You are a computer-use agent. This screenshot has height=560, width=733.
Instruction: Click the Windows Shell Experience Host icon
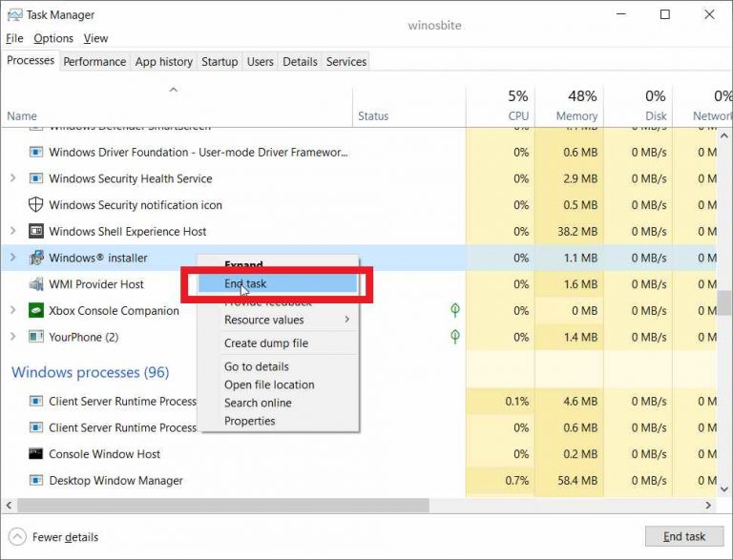pyautogui.click(x=36, y=232)
